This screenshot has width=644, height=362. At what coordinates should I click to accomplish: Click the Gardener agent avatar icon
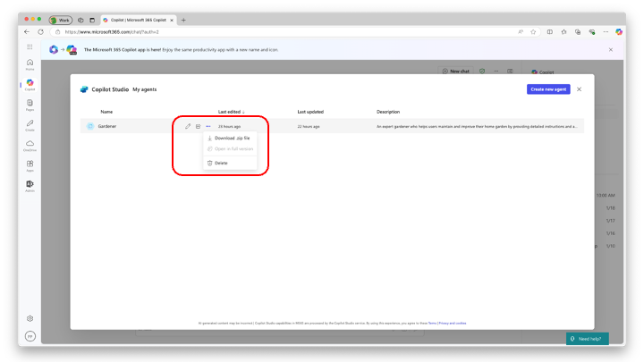(90, 126)
